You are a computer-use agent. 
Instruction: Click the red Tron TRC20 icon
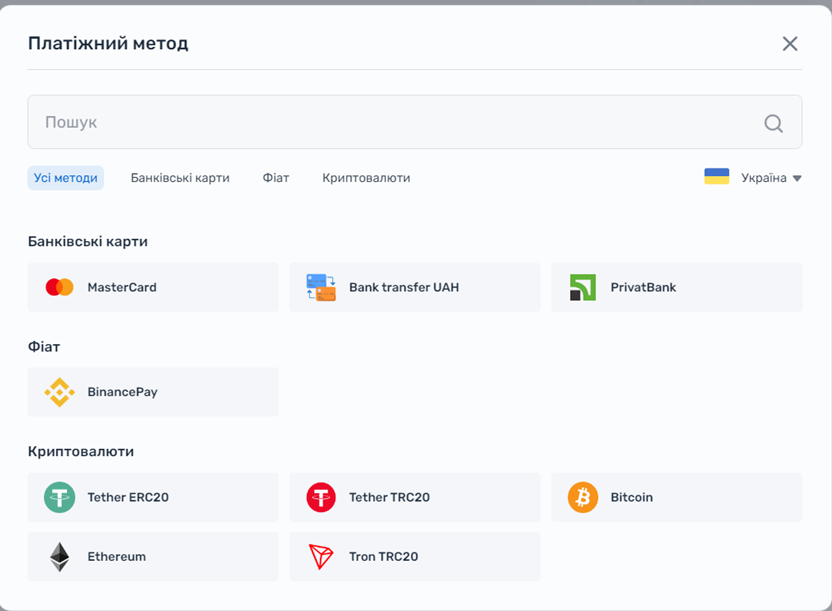pos(321,557)
